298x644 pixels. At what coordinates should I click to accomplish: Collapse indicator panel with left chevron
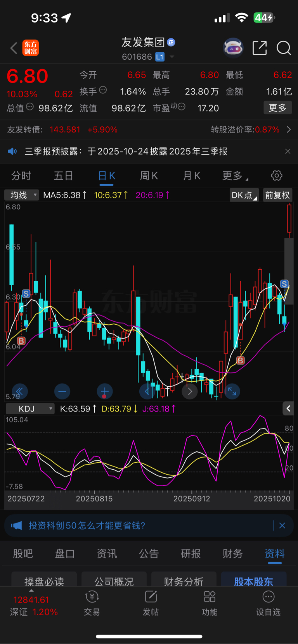point(288,408)
